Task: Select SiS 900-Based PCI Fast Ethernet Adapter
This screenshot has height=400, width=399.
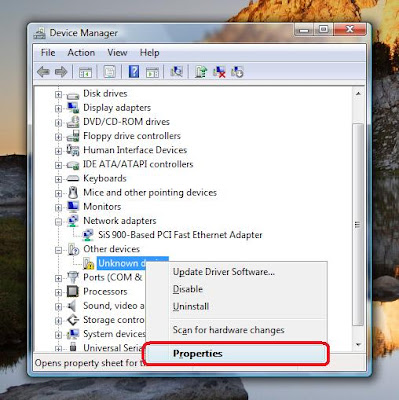Action: tap(180, 235)
